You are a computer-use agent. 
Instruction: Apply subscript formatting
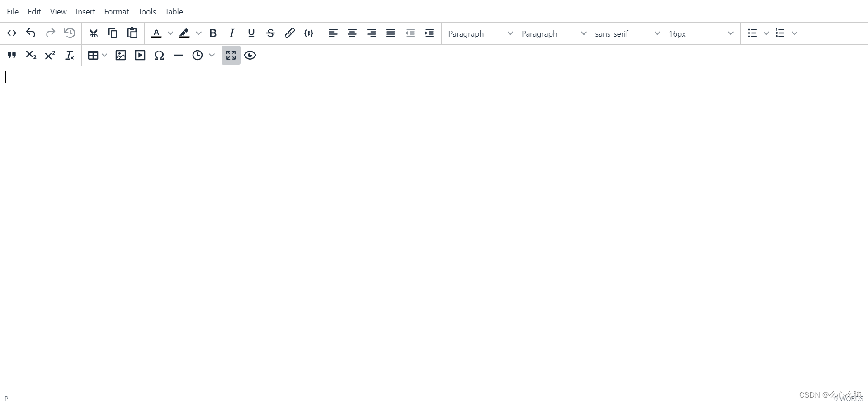[x=31, y=55]
